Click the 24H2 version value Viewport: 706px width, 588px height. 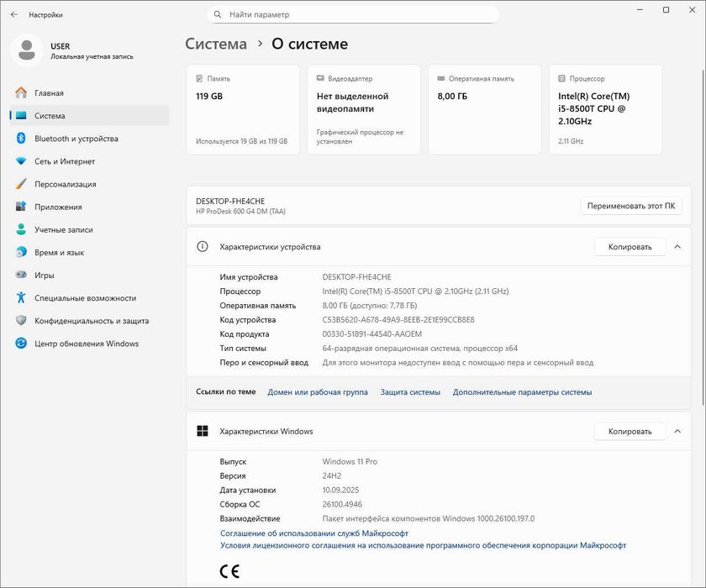331,475
